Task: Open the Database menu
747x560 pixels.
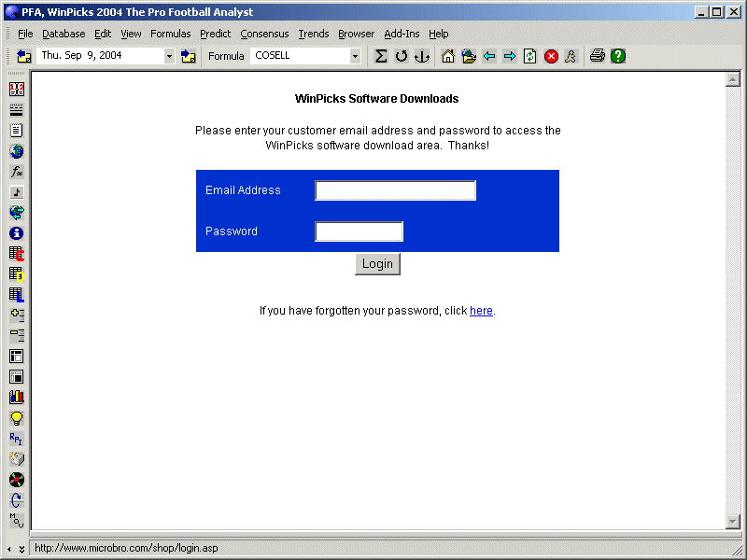Action: pyautogui.click(x=63, y=34)
